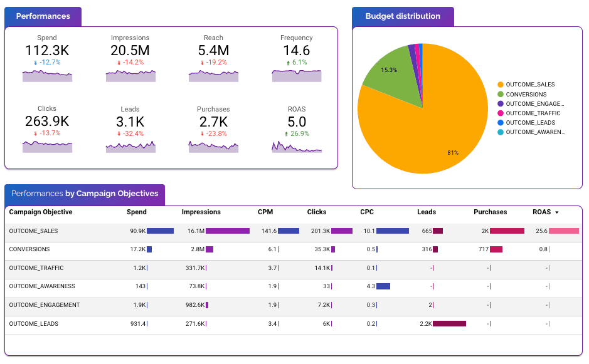Click the 141.6 CPM cell
Image resolution: width=589 pixels, height=364 pixels.
tap(269, 231)
